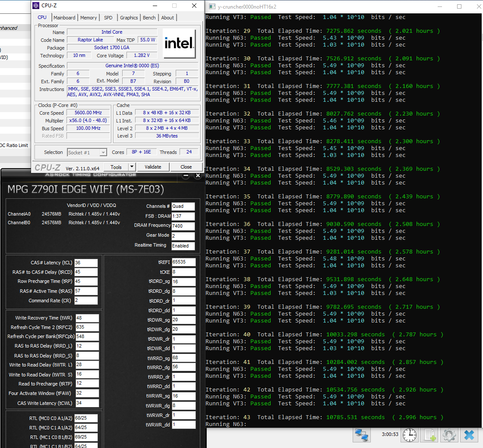Click the tWRRD_dg field showing 56
Image resolution: width=483 pixels, height=448 pixels.
(x=183, y=367)
